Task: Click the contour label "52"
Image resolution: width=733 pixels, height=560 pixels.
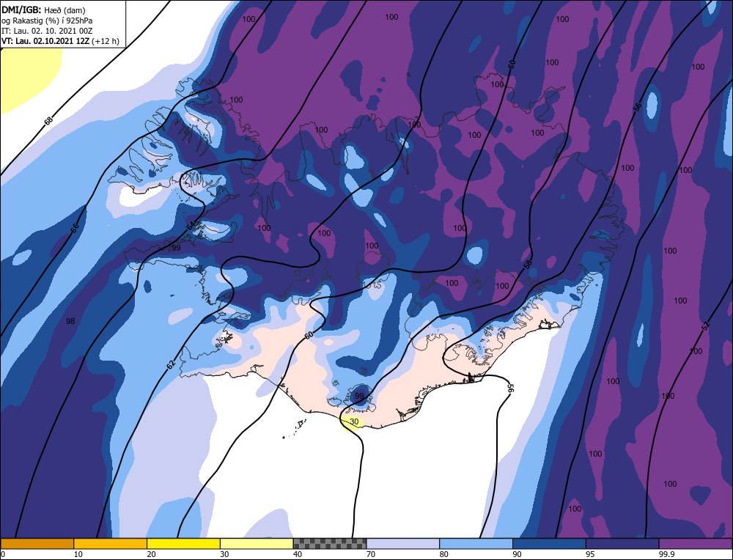Action: coord(705,325)
